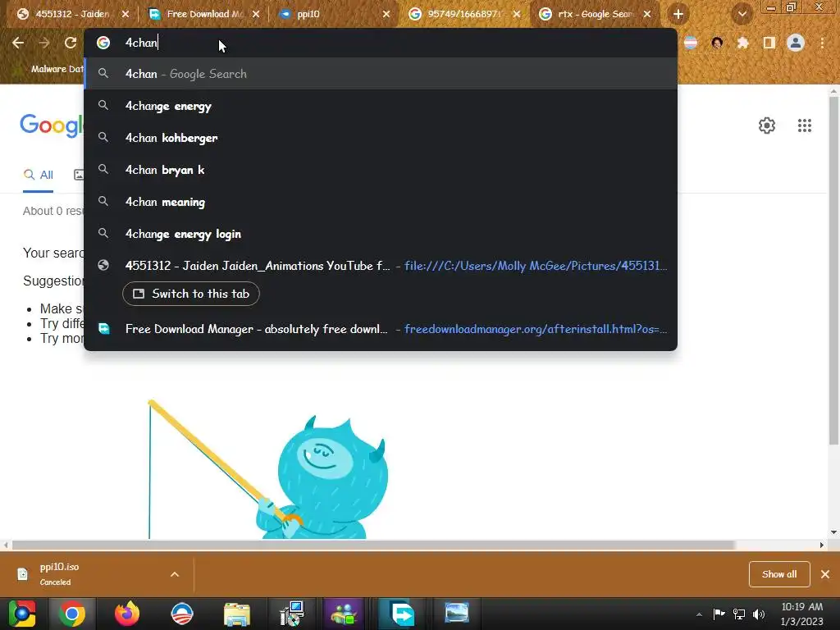This screenshot has width=840, height=630.
Task: Select the 4551312 Jaiden_Animations file suggestion
Action: 381,266
